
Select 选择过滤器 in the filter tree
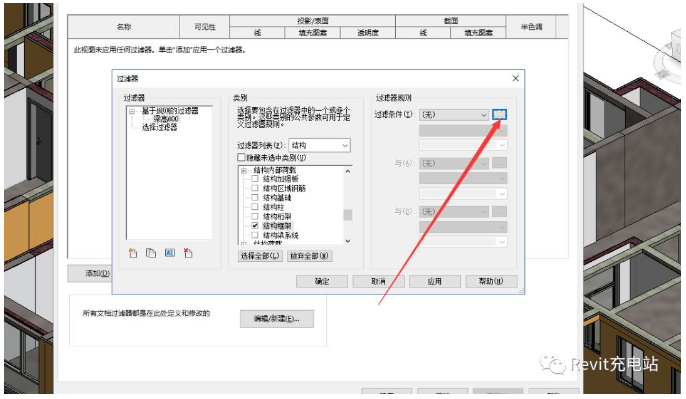(159, 127)
